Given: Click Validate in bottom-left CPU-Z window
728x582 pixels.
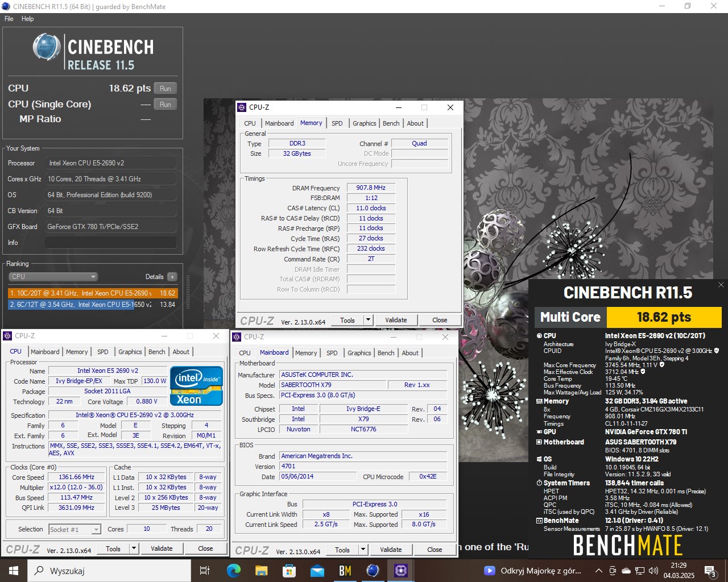Looking at the screenshot, I should (162, 548).
